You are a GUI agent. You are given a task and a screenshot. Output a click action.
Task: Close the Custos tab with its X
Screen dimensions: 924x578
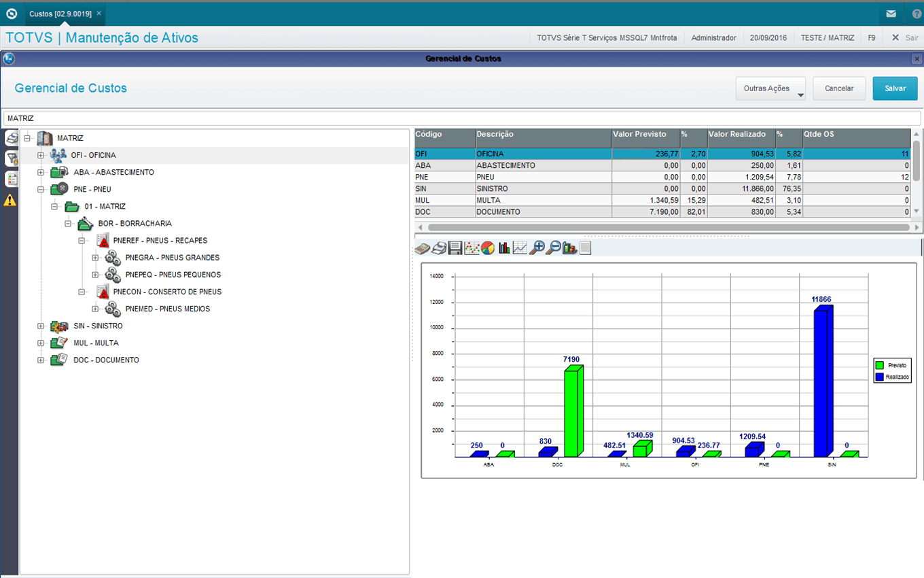click(99, 14)
